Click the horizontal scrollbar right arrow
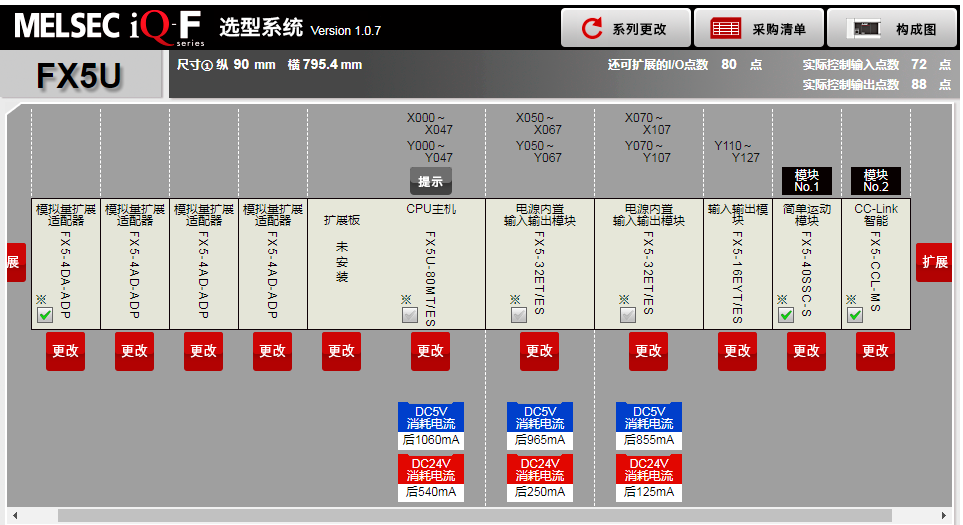 [x=949, y=516]
